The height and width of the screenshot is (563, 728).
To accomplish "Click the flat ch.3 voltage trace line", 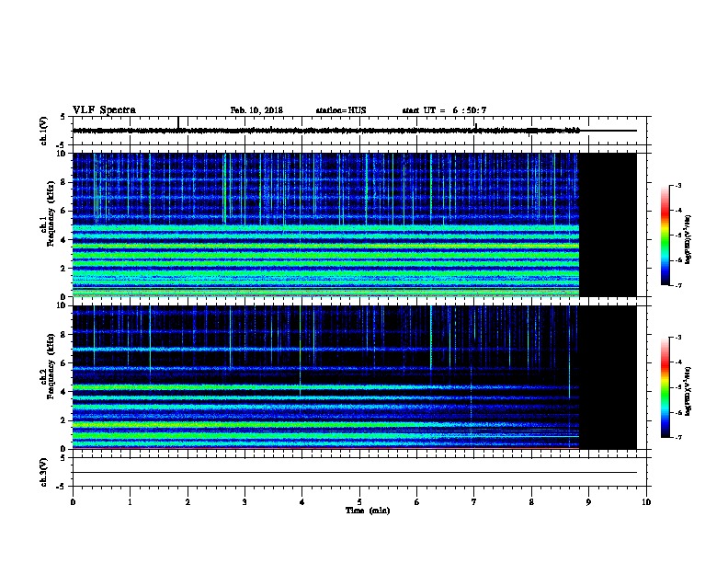I will [355, 473].
